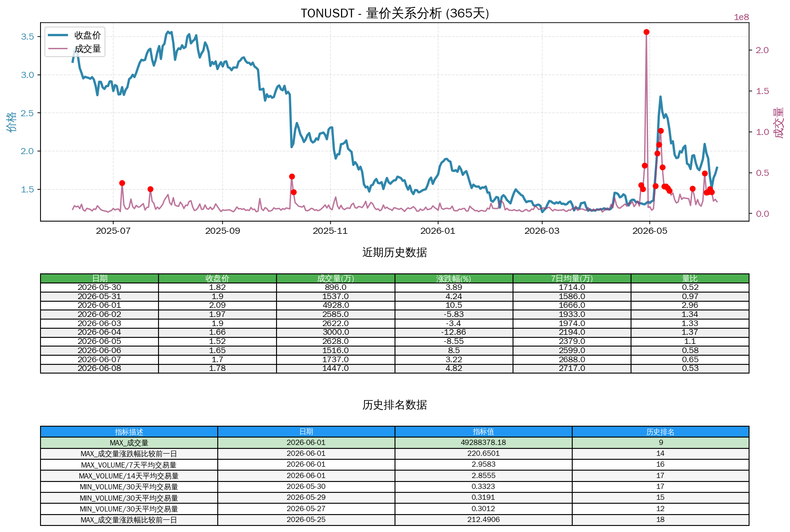
Task: Click the highest red volume spike marker
Action: coord(646,32)
